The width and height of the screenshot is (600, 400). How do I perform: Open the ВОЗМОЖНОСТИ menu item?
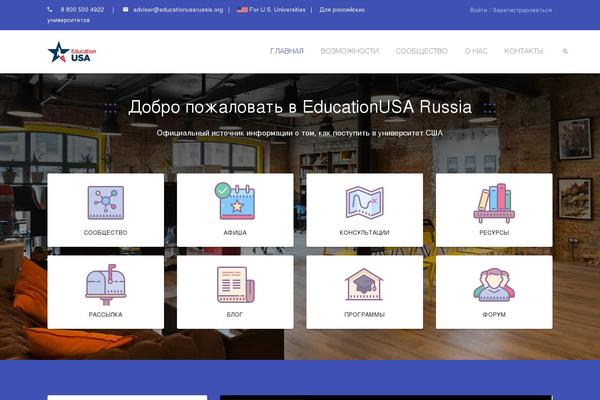point(350,51)
